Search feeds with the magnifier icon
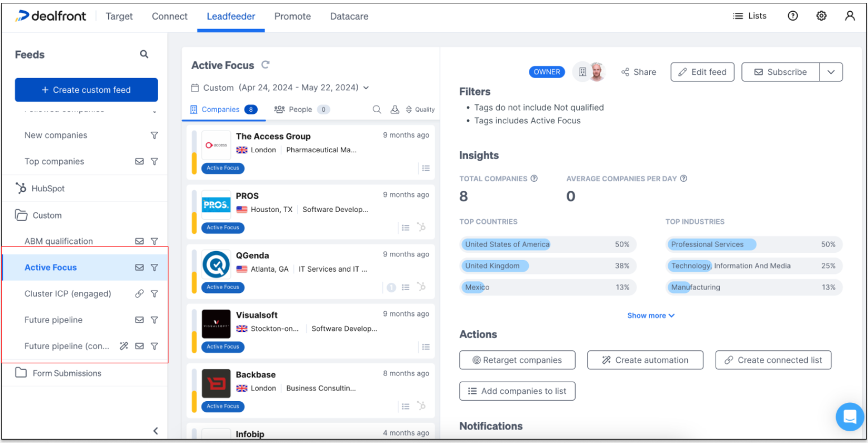The width and height of the screenshot is (868, 443). pos(144,54)
